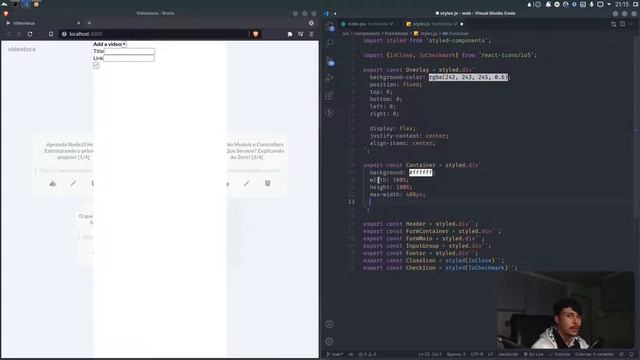Image resolution: width=640 pixels, height=360 pixels.
Task: Focus the Link input field
Action: pyautogui.click(x=129, y=58)
